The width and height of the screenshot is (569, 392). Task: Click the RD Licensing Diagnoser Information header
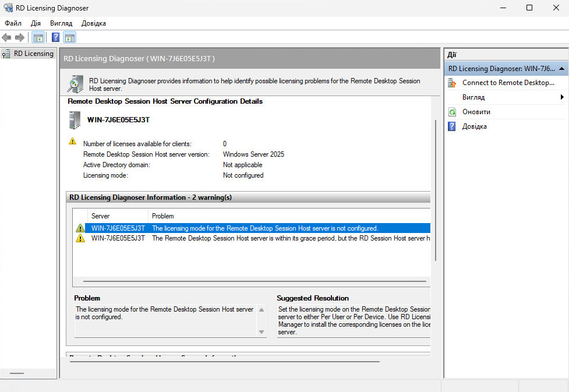248,197
